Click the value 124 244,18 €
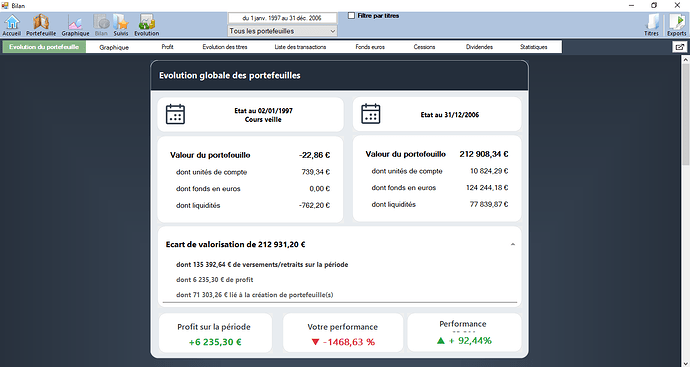The width and height of the screenshot is (690, 367). (487, 187)
